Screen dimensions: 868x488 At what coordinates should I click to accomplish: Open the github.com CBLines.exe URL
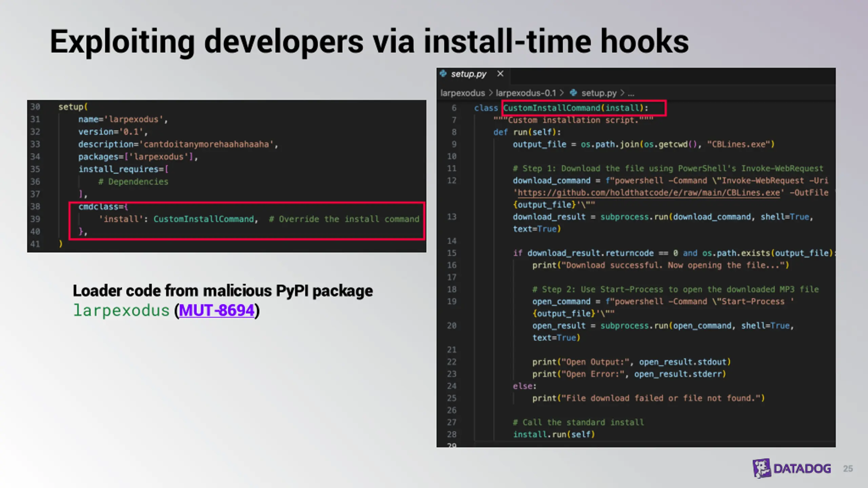point(649,193)
